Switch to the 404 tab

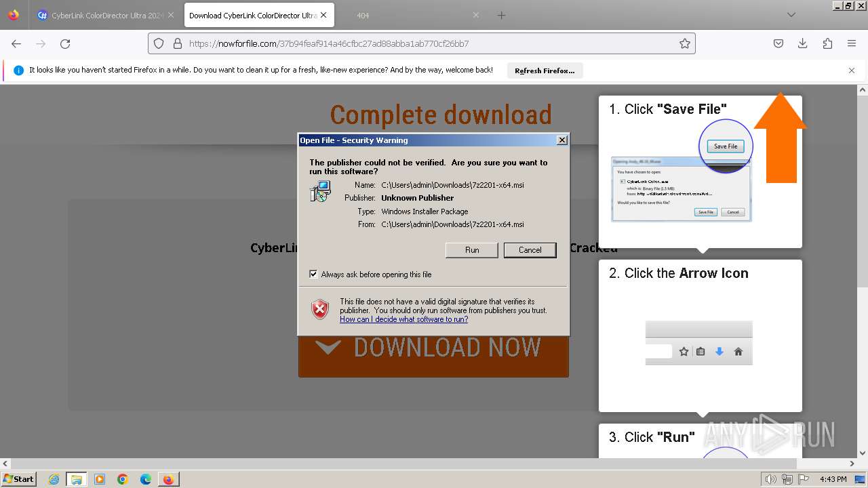coord(410,15)
